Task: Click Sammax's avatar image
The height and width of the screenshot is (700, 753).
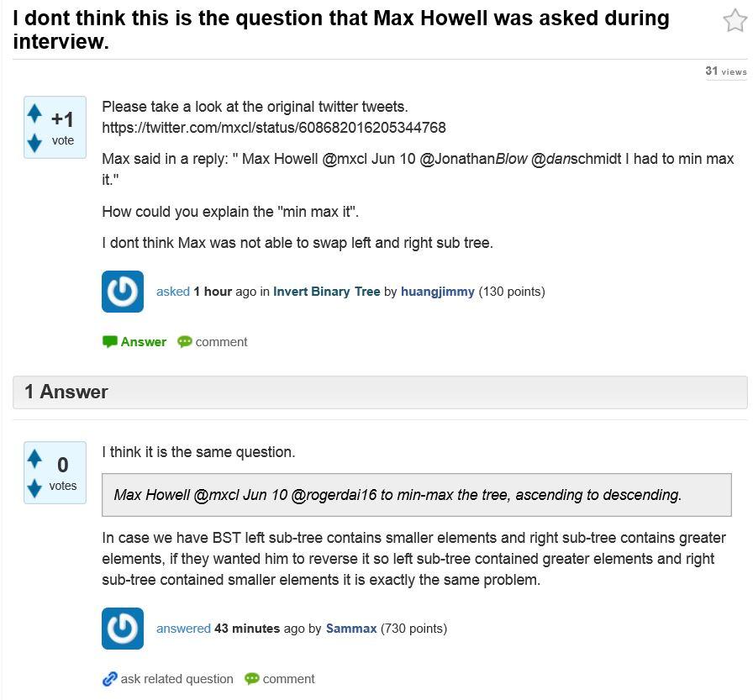Action: pyautogui.click(x=122, y=629)
